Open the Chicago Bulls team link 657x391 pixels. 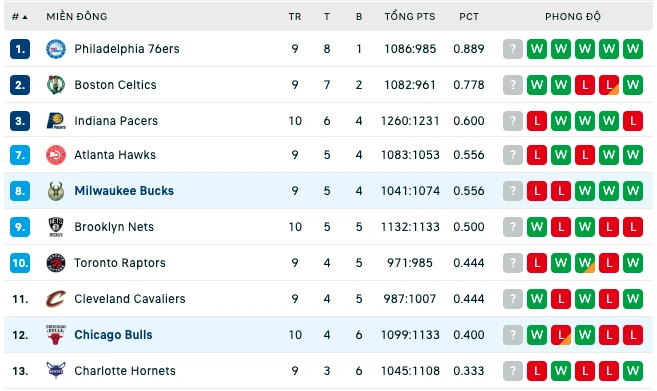pyautogui.click(x=113, y=335)
